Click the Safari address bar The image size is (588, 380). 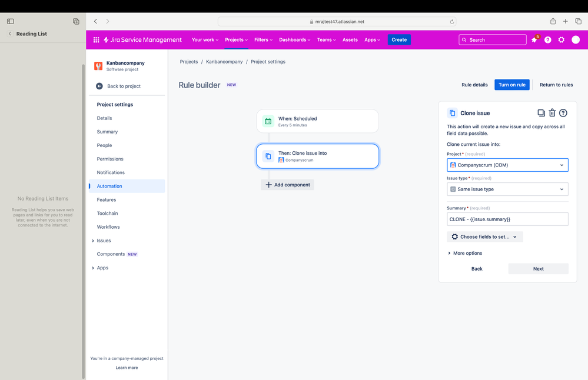pyautogui.click(x=337, y=22)
